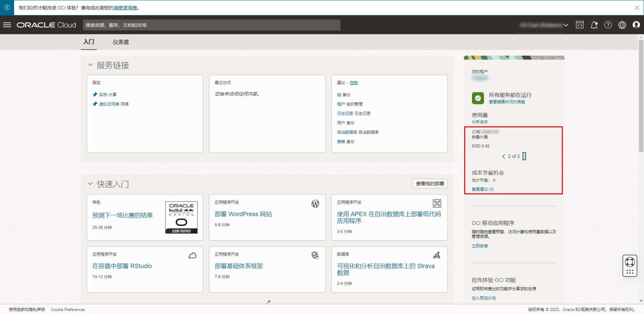Click the 定制 link beside 建议
Screen dimensions: 644x314
[x=354, y=83]
